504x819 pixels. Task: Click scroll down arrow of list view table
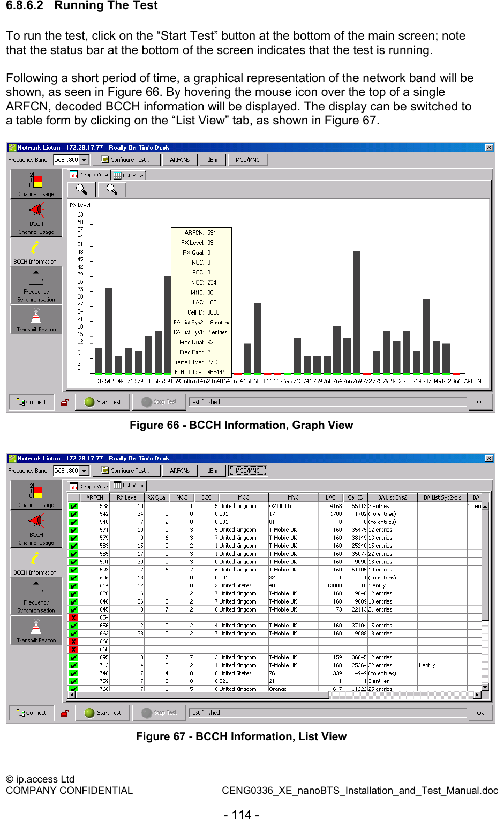pos(485,687)
